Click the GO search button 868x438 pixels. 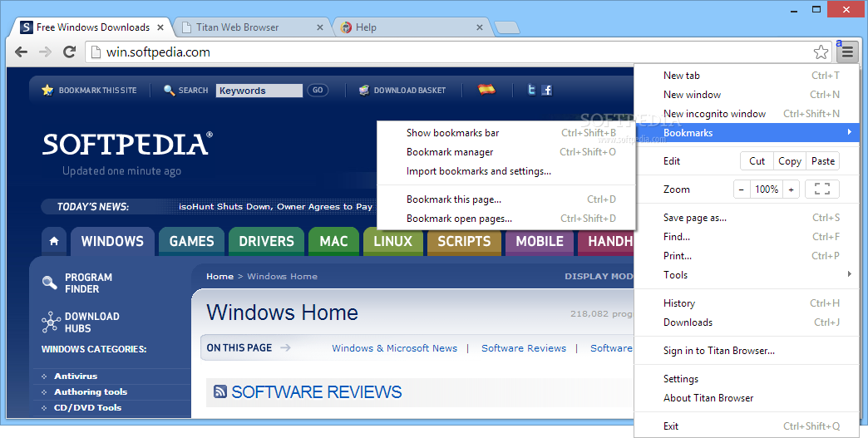pyautogui.click(x=318, y=90)
